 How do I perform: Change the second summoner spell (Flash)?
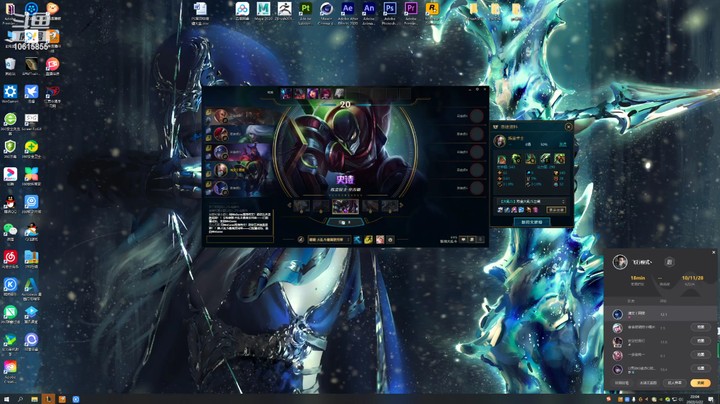368,240
